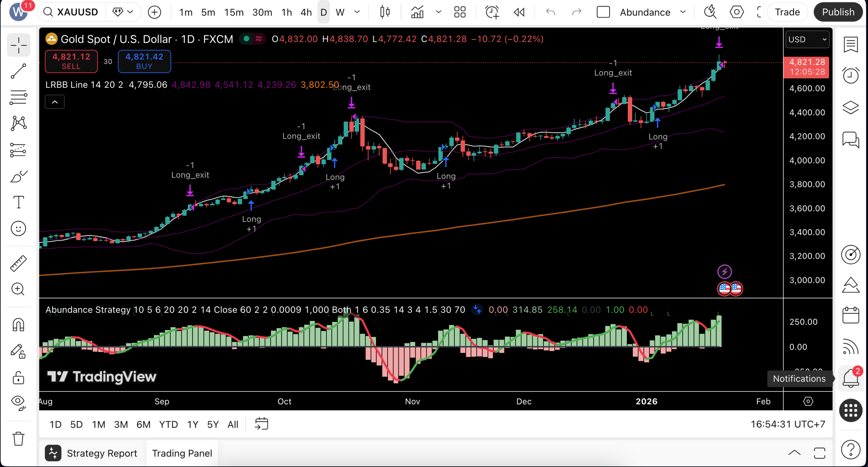Click the Publish button
Image resolution: width=868 pixels, height=467 pixels.
click(838, 12)
